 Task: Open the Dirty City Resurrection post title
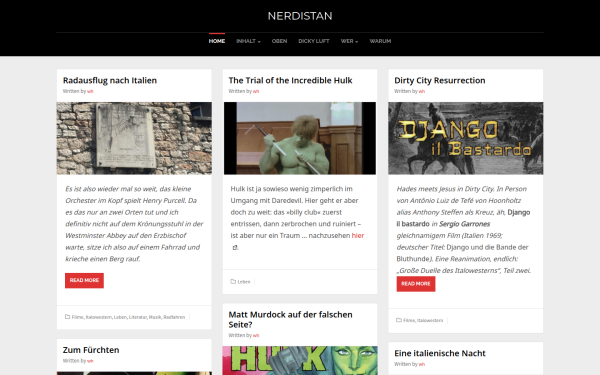click(x=440, y=80)
